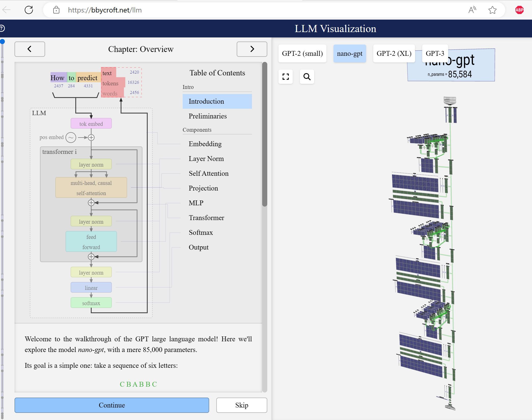Jump to the Softmax section
Image resolution: width=532 pixels, height=420 pixels.
click(217, 233)
